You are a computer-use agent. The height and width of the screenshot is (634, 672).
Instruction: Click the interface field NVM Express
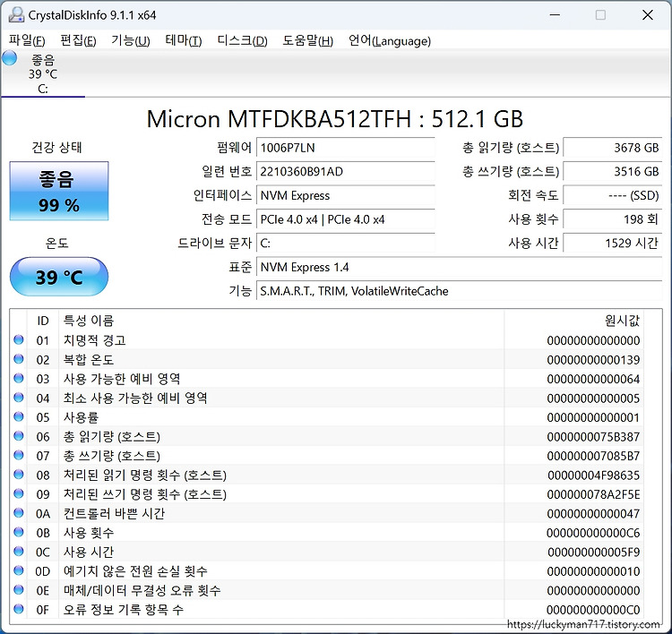[346, 196]
